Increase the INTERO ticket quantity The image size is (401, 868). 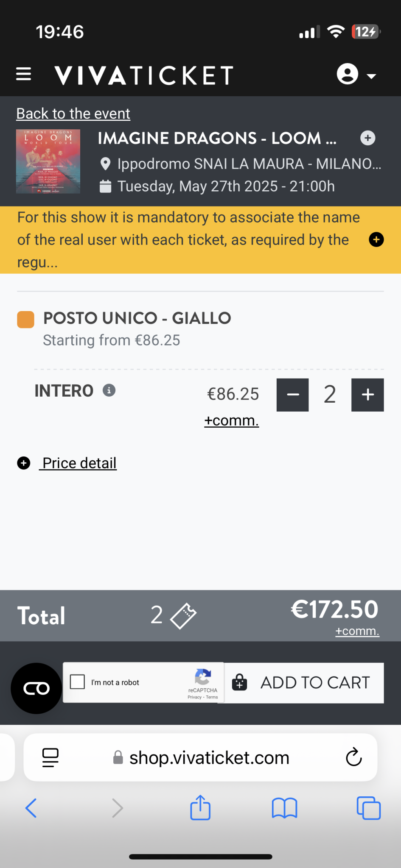click(x=367, y=395)
